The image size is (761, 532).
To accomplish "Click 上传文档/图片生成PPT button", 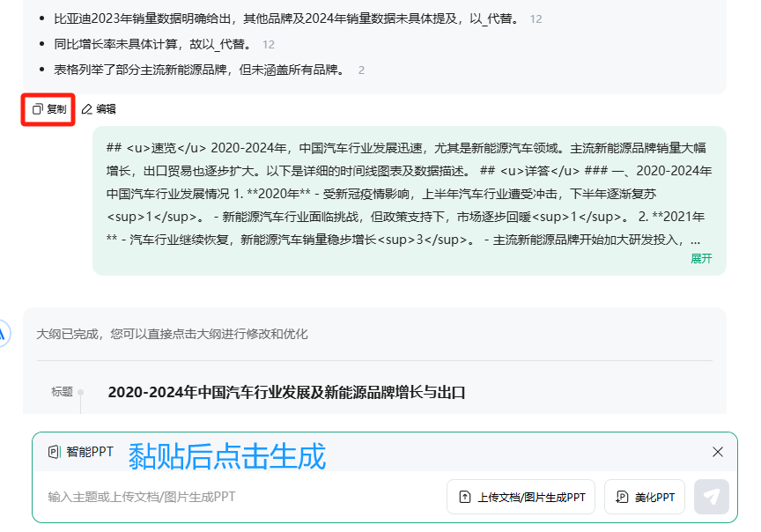I will 521,497.
